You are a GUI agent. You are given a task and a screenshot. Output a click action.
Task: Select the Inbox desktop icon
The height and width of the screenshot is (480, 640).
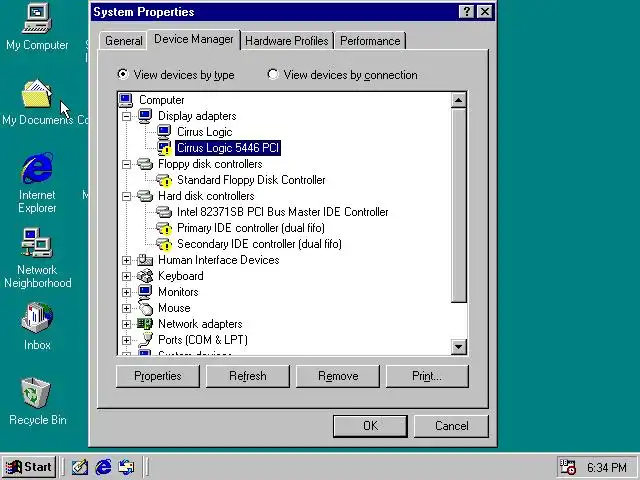point(37,318)
